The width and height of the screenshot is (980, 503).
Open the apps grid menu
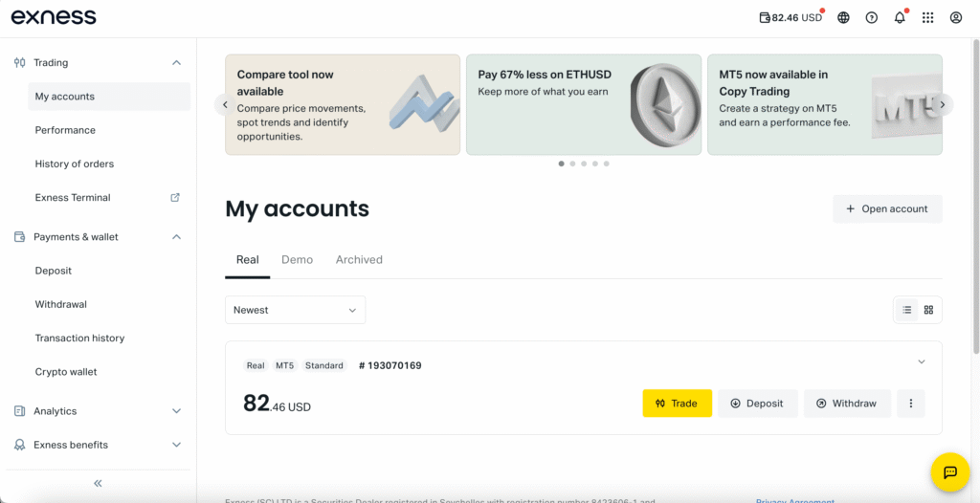[927, 17]
